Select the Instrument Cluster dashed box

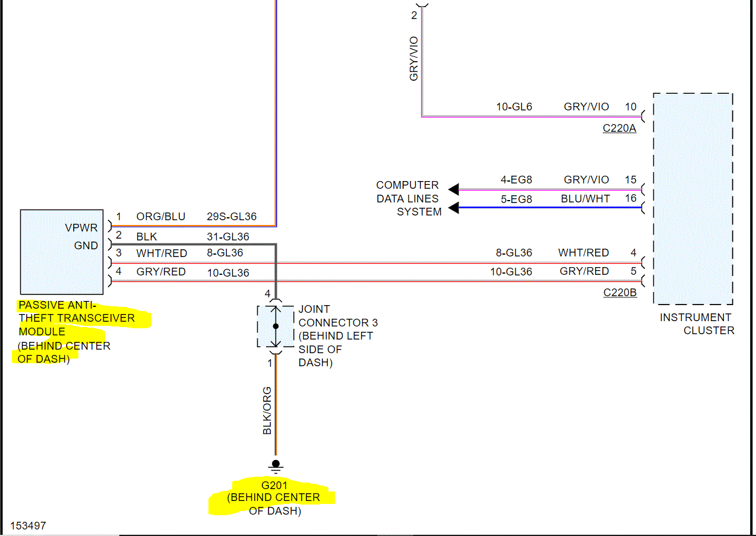pos(692,198)
